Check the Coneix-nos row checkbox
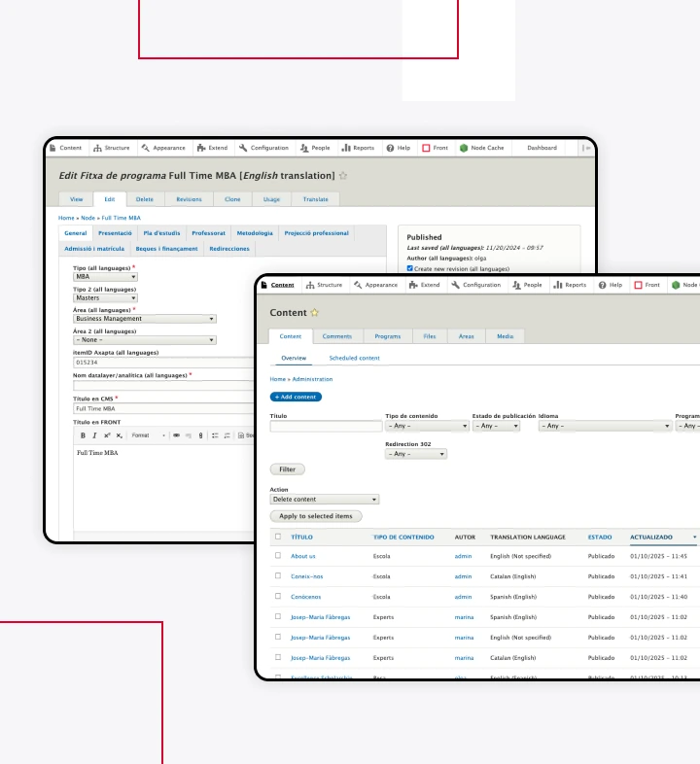Viewport: 700px width, 764px height. pyautogui.click(x=278, y=576)
